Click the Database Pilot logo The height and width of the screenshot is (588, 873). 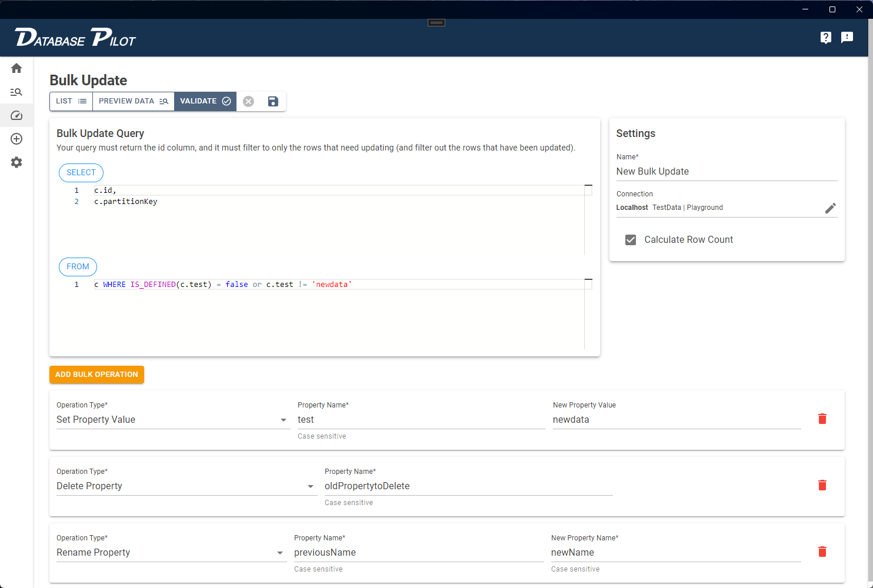coord(75,38)
